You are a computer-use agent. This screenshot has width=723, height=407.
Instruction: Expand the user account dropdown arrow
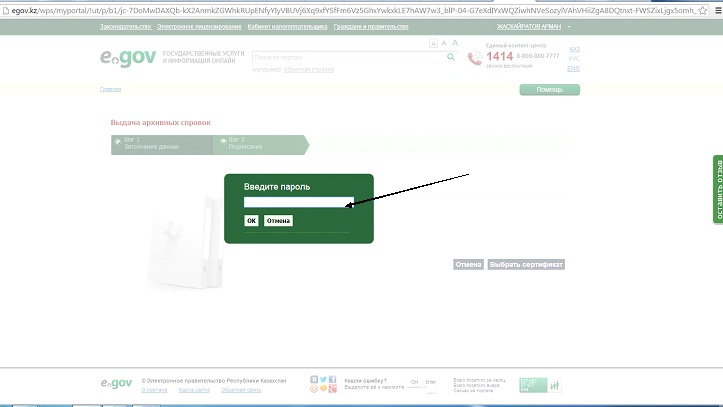(x=570, y=27)
